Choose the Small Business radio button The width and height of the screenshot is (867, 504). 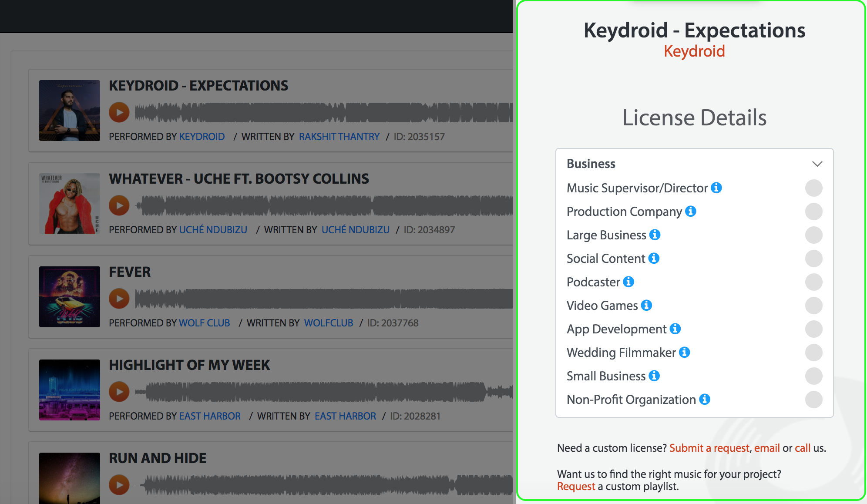click(x=814, y=376)
